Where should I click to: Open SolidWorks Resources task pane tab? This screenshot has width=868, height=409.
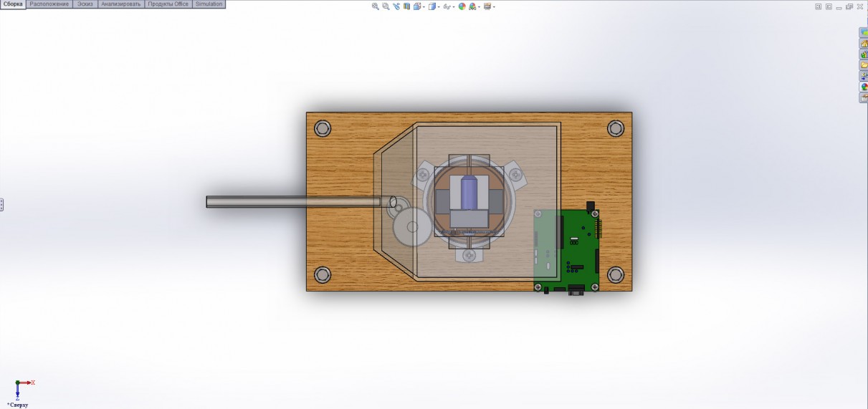point(864,44)
